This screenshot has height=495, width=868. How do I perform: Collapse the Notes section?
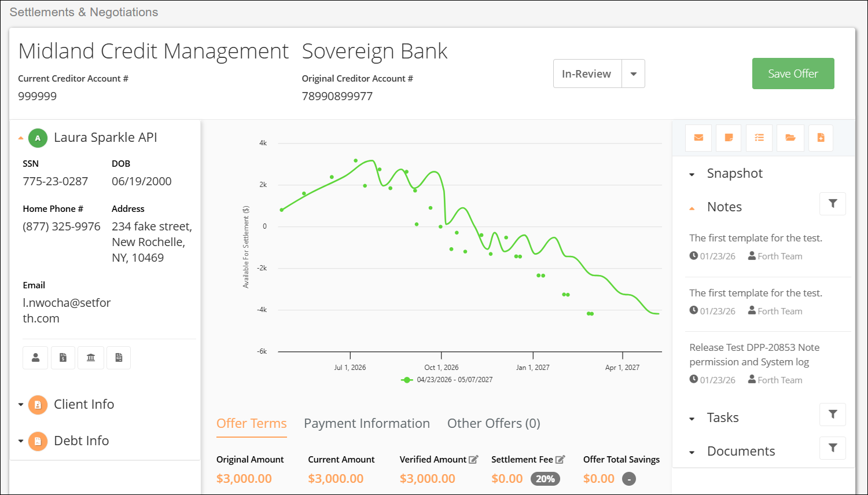692,208
